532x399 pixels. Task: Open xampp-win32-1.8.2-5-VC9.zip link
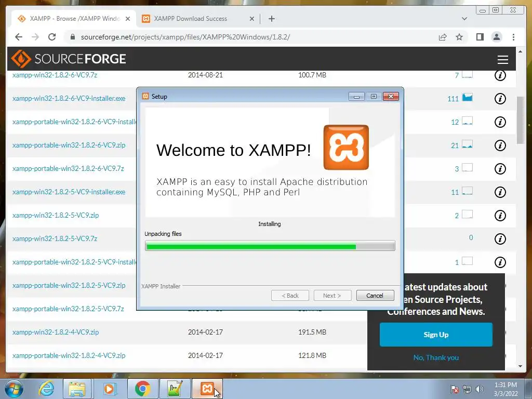(x=56, y=215)
